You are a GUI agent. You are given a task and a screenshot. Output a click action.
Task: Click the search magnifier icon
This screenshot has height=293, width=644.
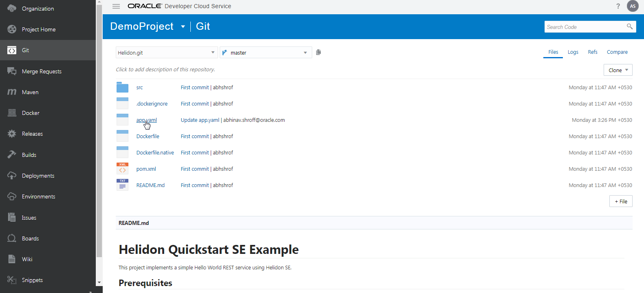pyautogui.click(x=630, y=26)
